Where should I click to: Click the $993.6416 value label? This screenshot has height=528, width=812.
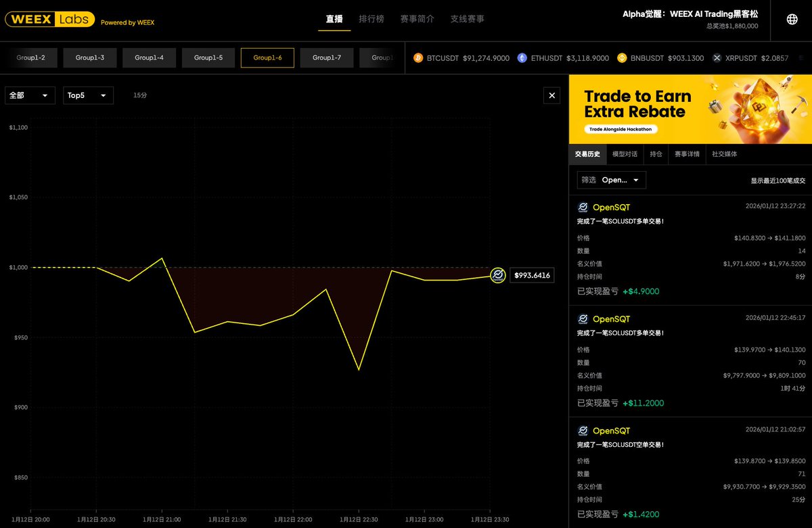532,275
